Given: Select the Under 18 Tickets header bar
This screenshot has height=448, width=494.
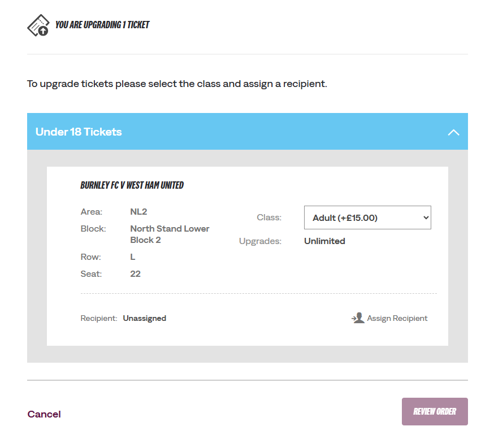Looking at the screenshot, I should (248, 131).
